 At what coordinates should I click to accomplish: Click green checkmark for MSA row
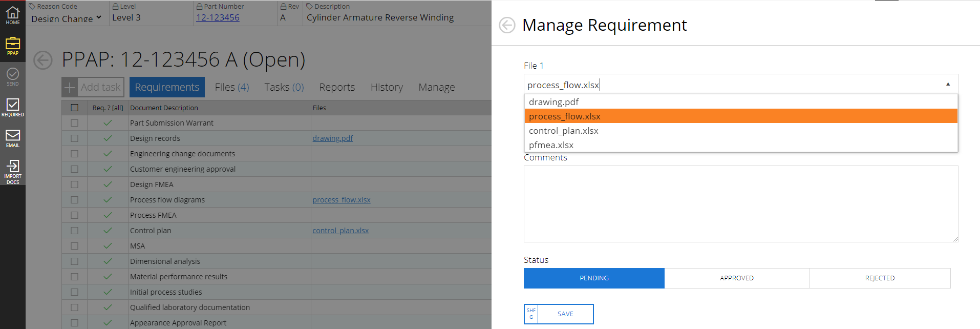(108, 246)
